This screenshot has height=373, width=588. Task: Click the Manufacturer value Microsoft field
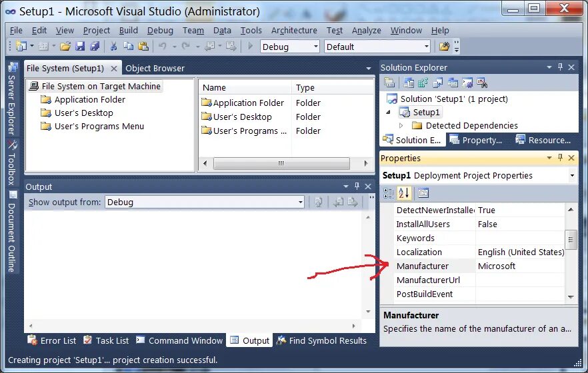(x=520, y=266)
